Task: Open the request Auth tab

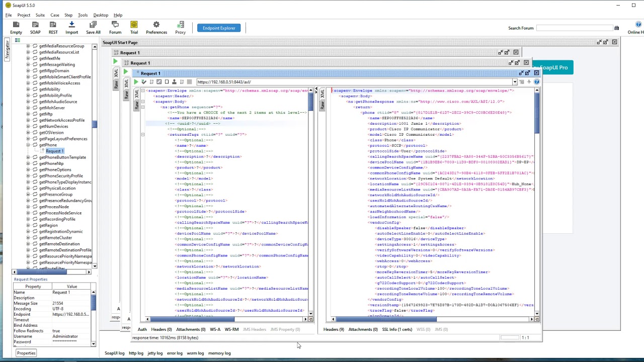Action: [142, 329]
